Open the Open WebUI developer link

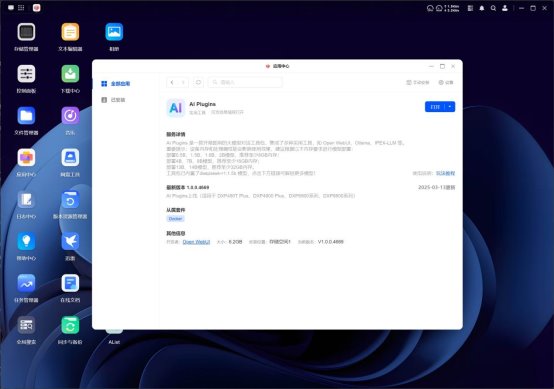pos(196,242)
